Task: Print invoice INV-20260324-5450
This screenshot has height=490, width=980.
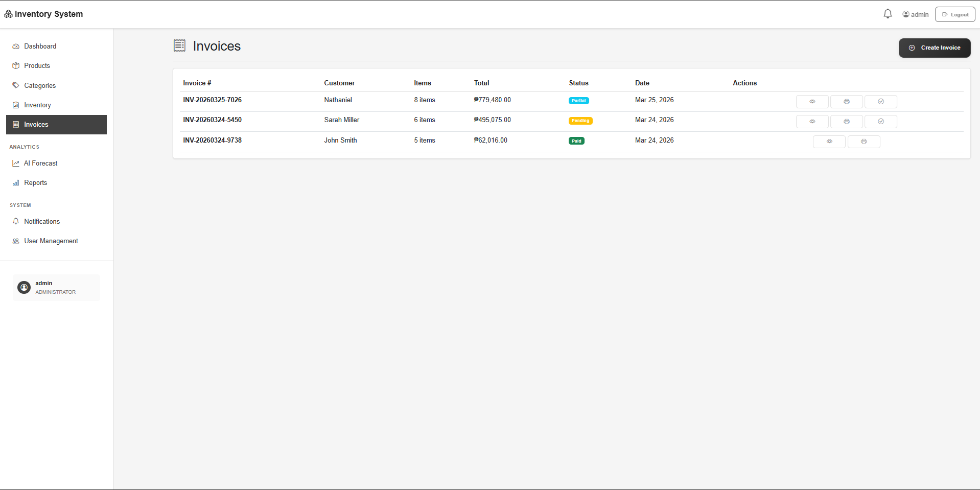Action: [846, 122]
